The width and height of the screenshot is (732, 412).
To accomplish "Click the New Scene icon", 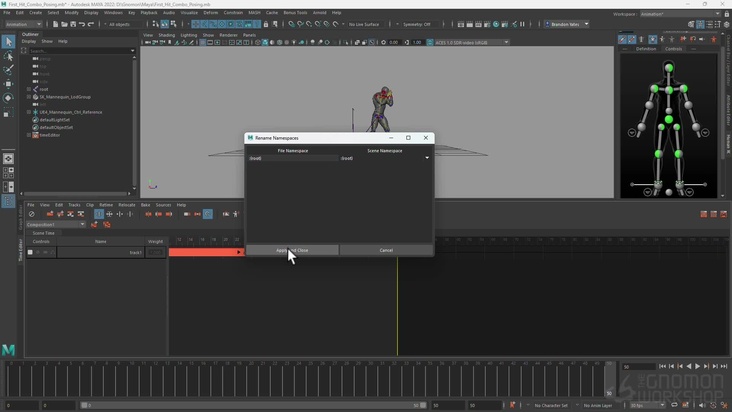I will pyautogui.click(x=55, y=24).
